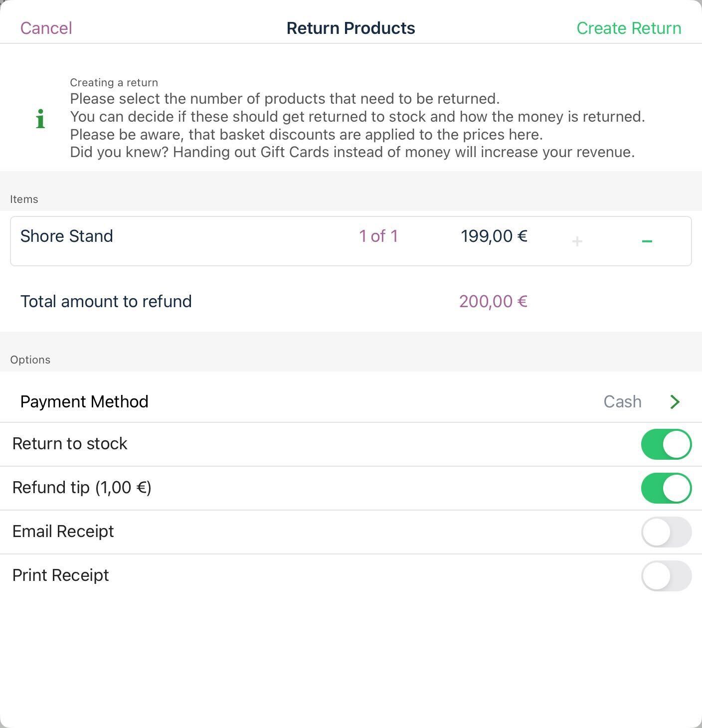Click the minus icon for Shore Stand
Screen dimensions: 702x728
(647, 241)
